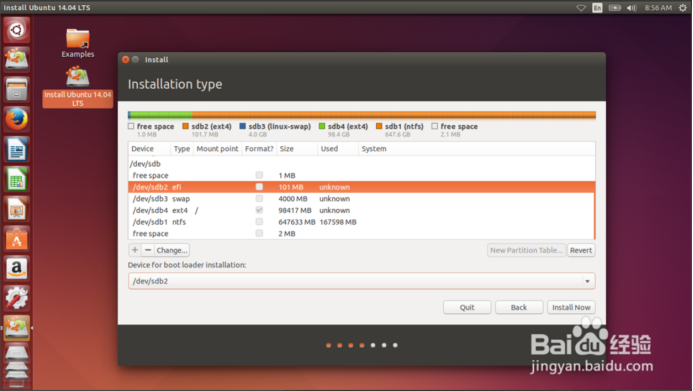Expand boot loader device dropdown arrow
The image size is (693, 391).
pyautogui.click(x=587, y=281)
